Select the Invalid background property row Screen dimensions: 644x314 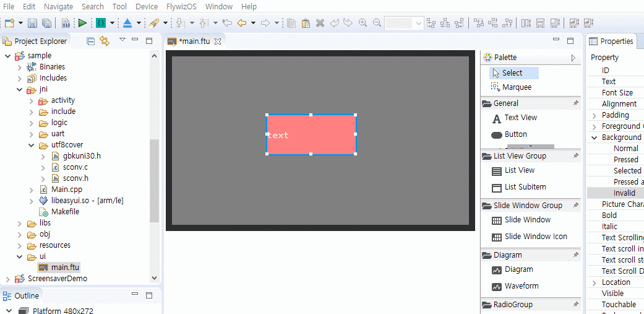click(616, 193)
